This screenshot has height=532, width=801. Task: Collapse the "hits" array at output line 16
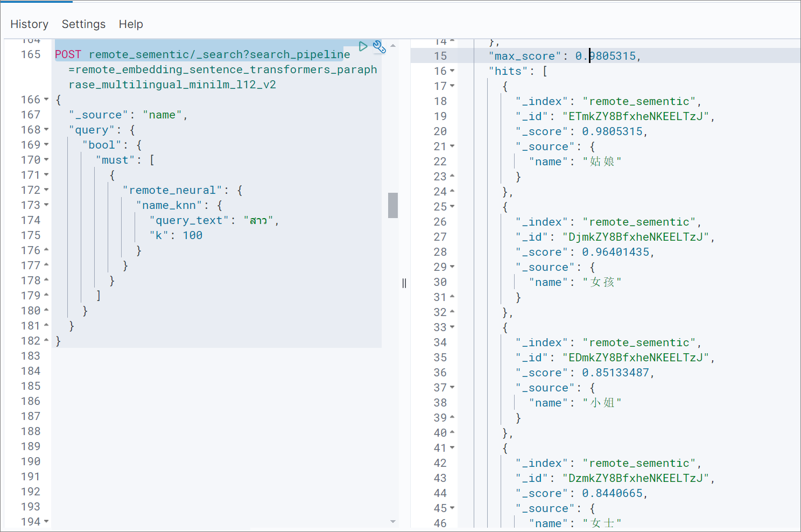pyautogui.click(x=452, y=71)
